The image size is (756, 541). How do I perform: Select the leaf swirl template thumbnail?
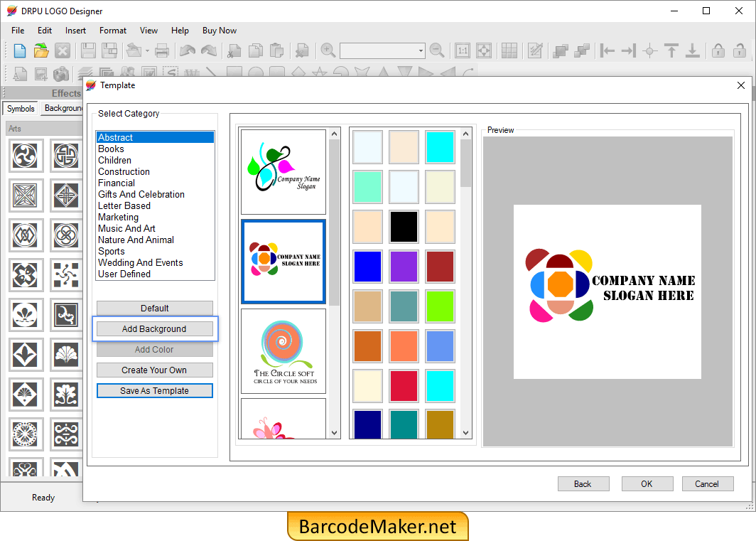[283, 172]
